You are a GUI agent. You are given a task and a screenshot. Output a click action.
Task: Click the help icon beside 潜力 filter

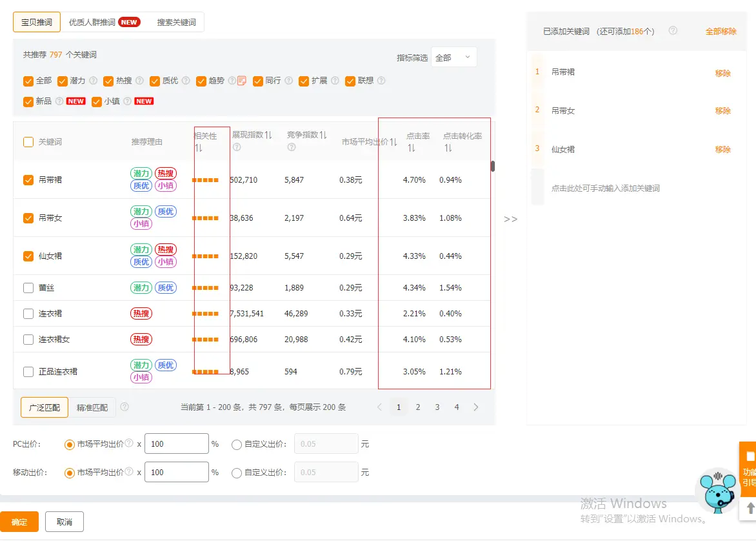click(x=93, y=81)
